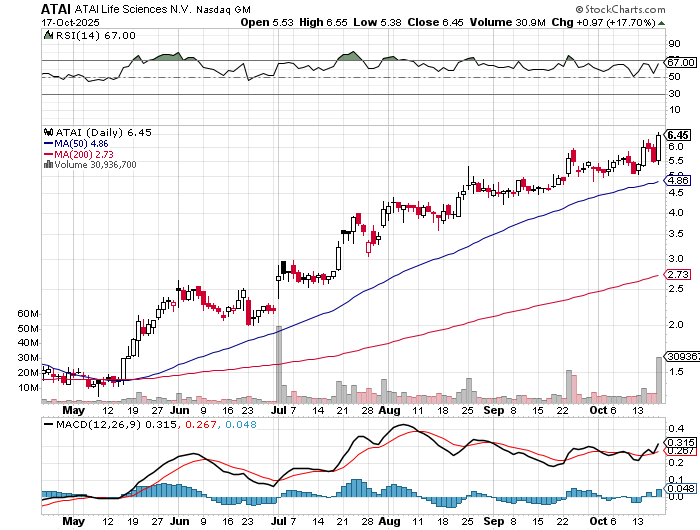Click the May label on the lower date axis
Viewport: 700px width, 530px height.
73,521
